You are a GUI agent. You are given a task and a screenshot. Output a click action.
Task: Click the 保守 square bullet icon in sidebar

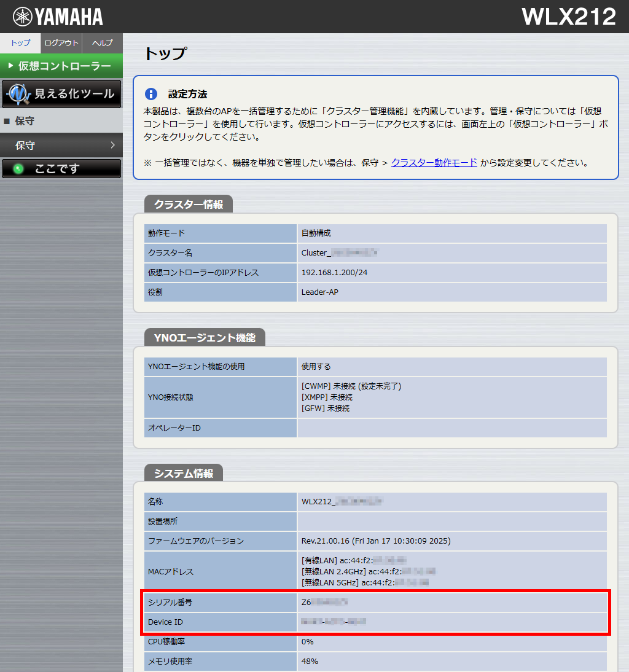click(8, 121)
